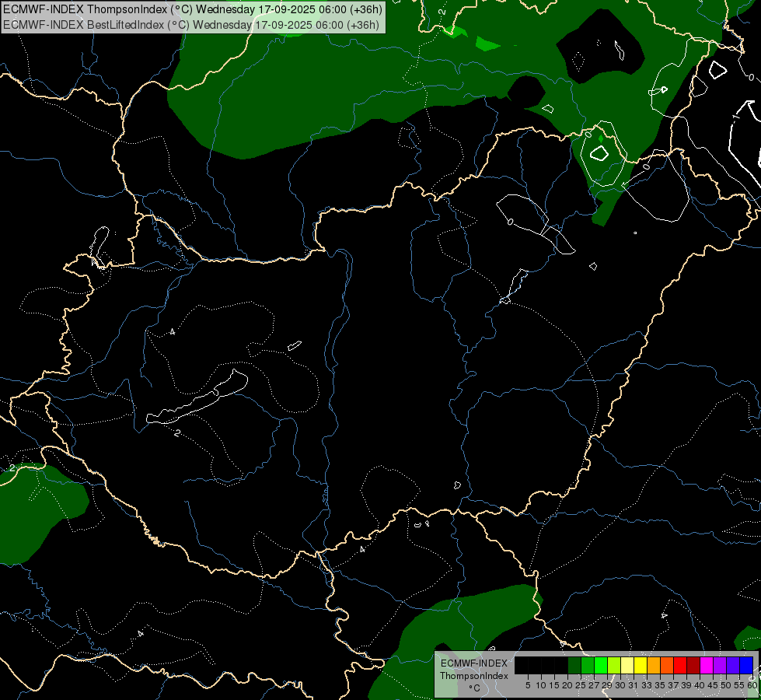
Task: Click the BestLiftedIndex title line at top
Action: 191,25
